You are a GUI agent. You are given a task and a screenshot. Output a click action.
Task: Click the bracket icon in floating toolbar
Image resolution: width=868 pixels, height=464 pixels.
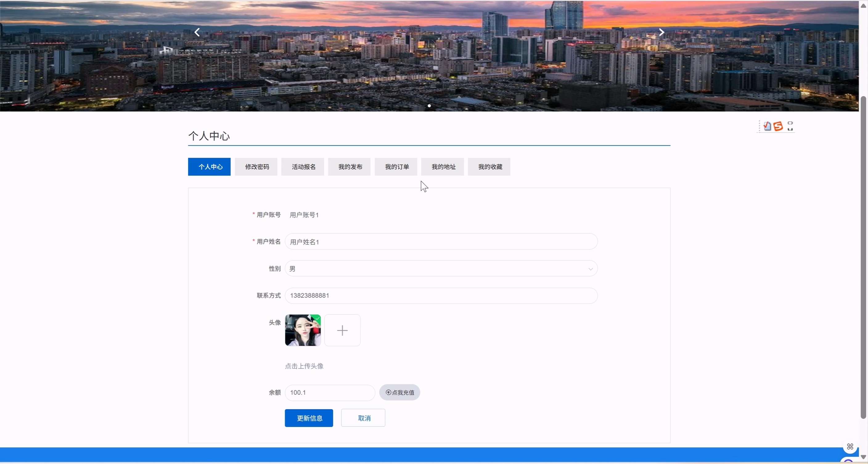(x=790, y=126)
